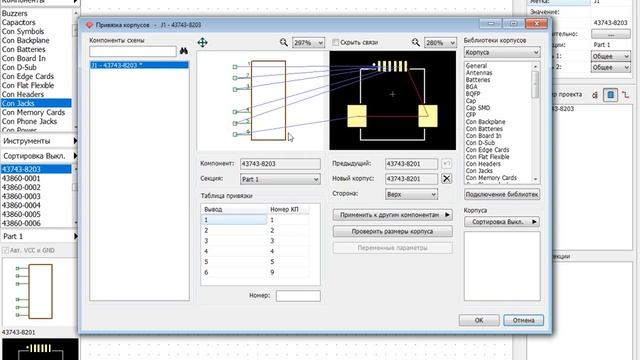The image size is (640, 360).
Task: Expand the Сортировка Выкл. footprints sorting button
Action: tap(502, 222)
